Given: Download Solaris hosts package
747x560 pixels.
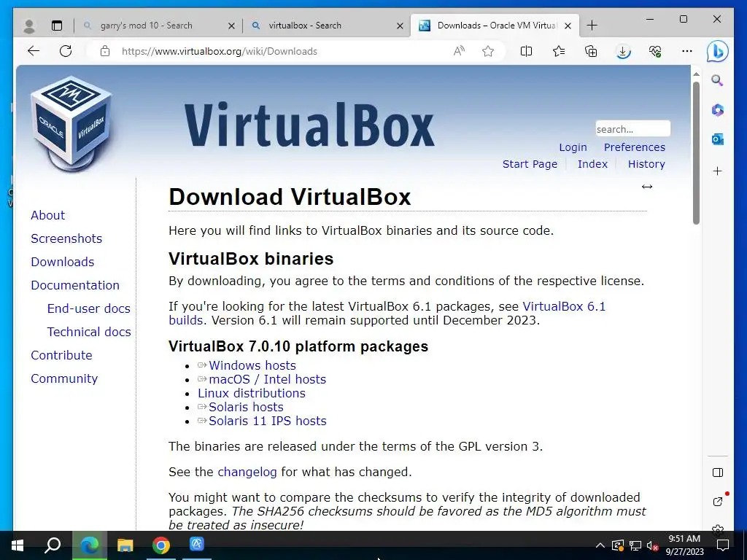Looking at the screenshot, I should pos(246,407).
